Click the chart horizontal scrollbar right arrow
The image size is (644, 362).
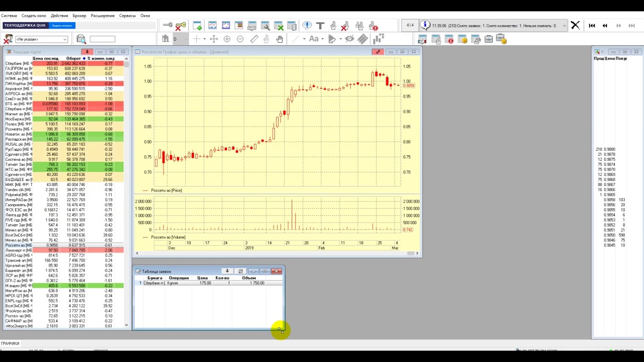point(417,253)
